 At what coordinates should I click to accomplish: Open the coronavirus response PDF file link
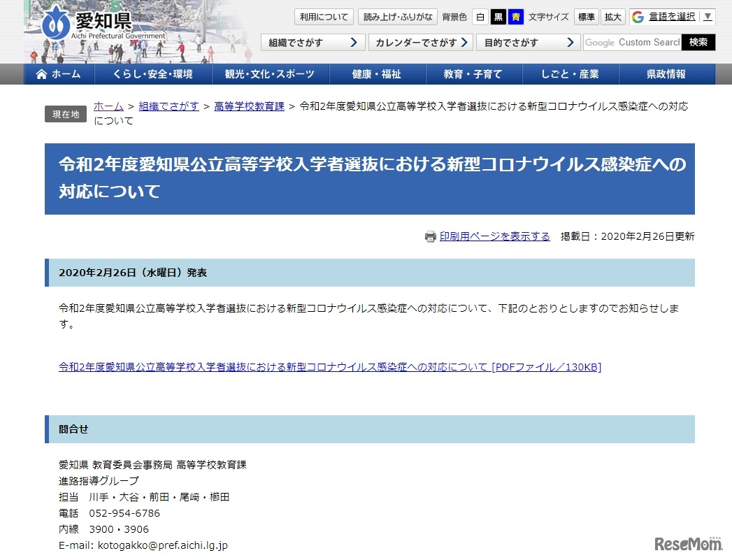tap(329, 365)
